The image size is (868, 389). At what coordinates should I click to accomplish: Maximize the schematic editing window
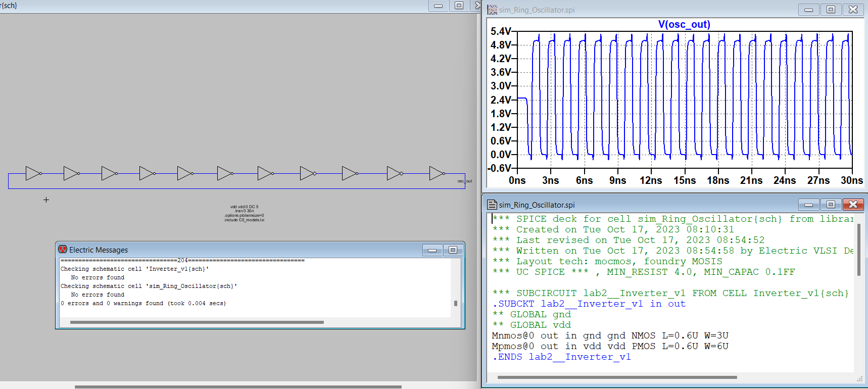[x=459, y=6]
